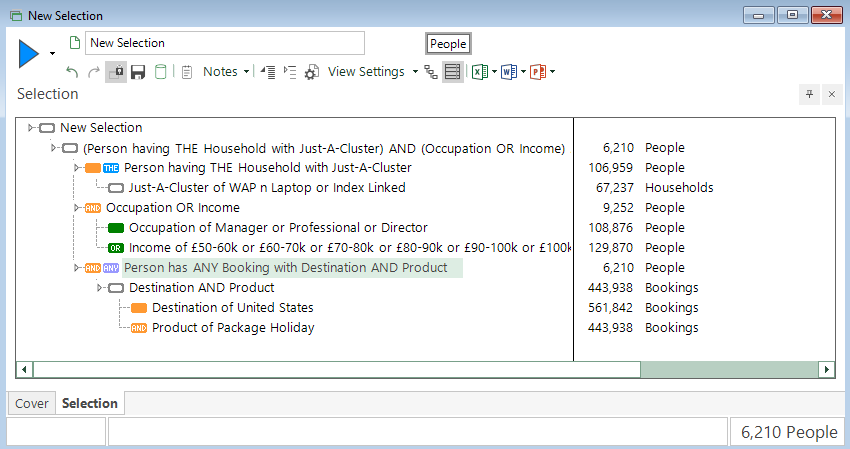The height and width of the screenshot is (449, 850).
Task: Click the orange AND badge on the Booking row
Action: 93,268
